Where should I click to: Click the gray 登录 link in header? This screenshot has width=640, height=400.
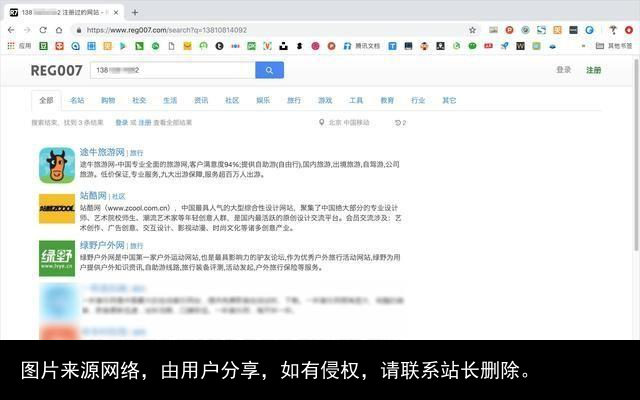tap(564, 70)
